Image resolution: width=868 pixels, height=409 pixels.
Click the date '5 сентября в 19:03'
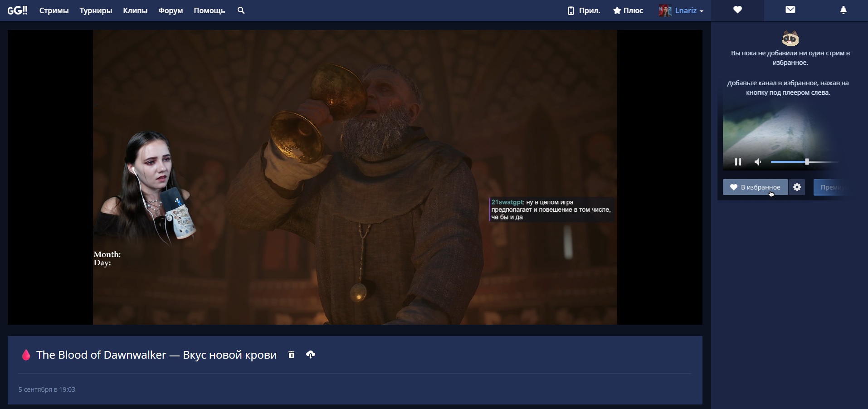(x=47, y=390)
